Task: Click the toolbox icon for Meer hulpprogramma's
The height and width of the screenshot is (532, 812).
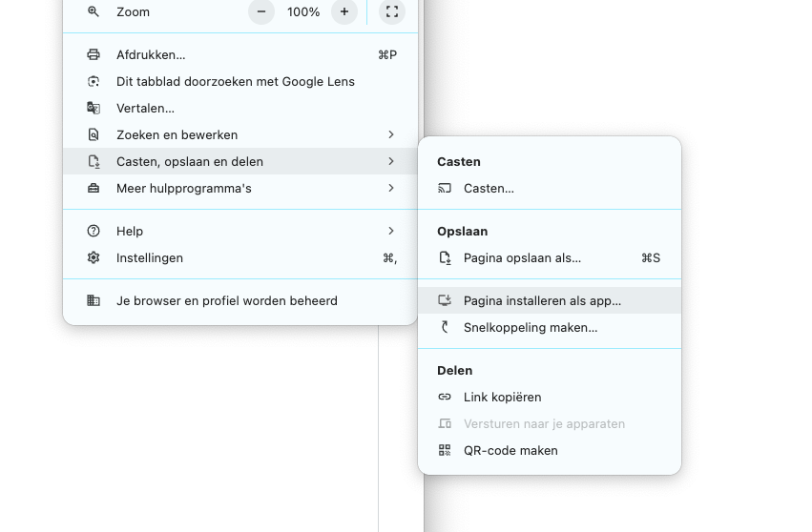Action: tap(94, 188)
